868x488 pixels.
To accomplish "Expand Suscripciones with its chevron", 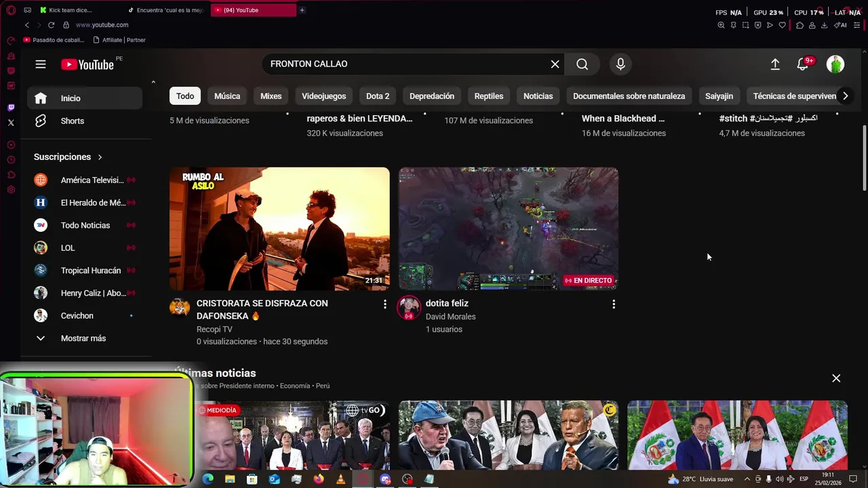I will [x=100, y=157].
